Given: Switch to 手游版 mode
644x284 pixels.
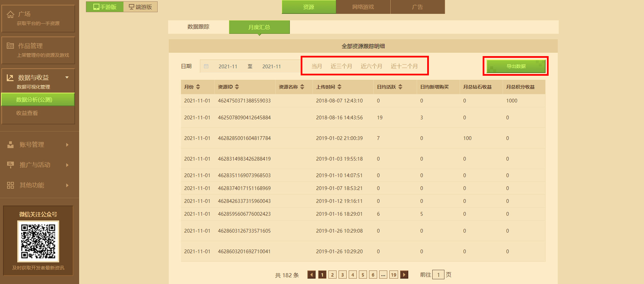Looking at the screenshot, I should click(x=105, y=7).
